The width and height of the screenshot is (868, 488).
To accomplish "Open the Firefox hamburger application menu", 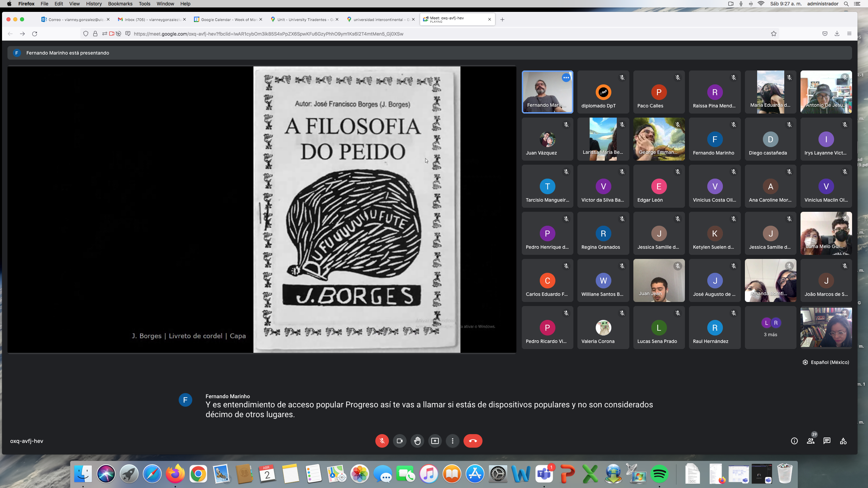I will [x=849, y=34].
